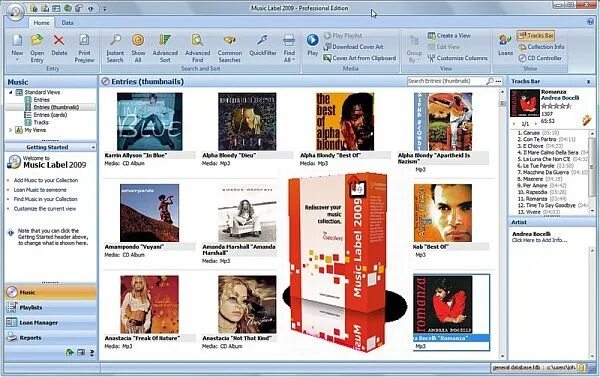The width and height of the screenshot is (600, 377).
Task: Open the Group By dropdown
Action: point(414,48)
